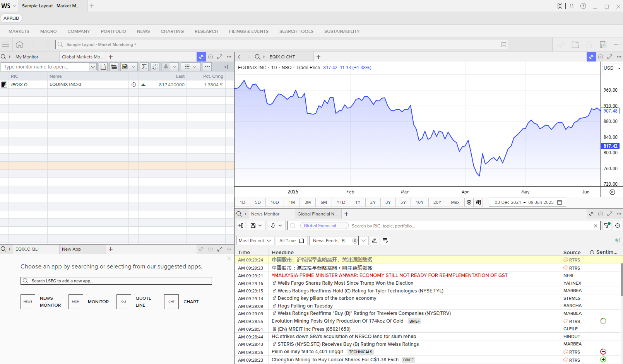Click the Open monitor folder icon
This screenshot has height=364, width=623.
[x=114, y=67]
